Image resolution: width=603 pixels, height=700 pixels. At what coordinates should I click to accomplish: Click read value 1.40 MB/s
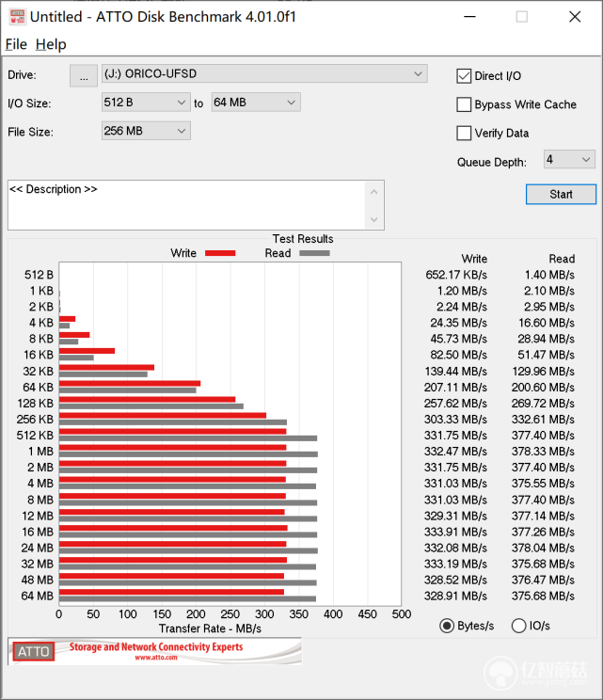[549, 275]
